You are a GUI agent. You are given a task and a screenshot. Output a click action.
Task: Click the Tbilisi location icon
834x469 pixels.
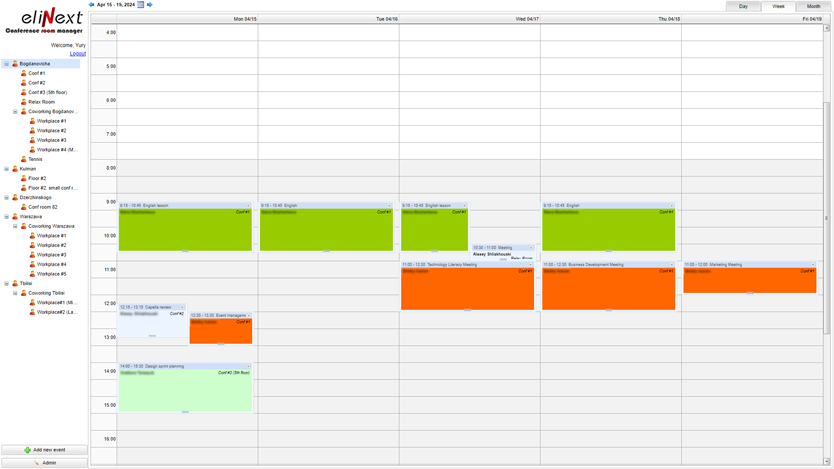click(15, 284)
